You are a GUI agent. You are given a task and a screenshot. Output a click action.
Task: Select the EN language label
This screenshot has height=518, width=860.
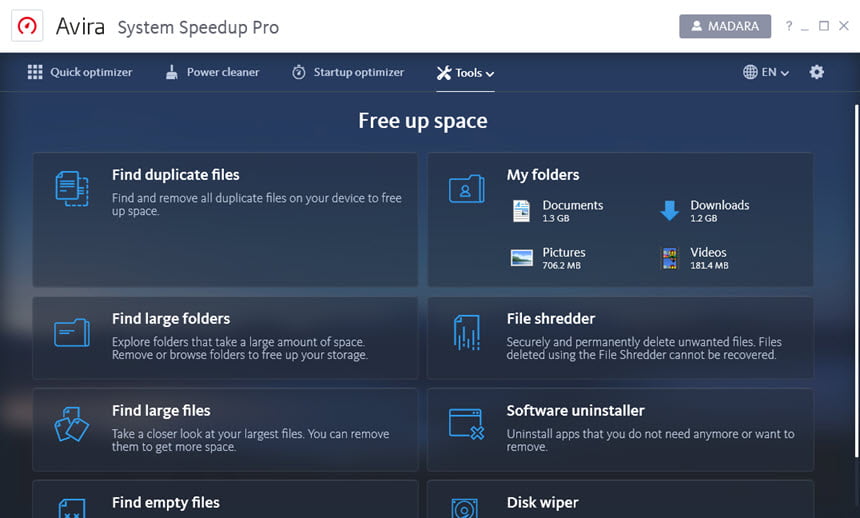point(769,72)
